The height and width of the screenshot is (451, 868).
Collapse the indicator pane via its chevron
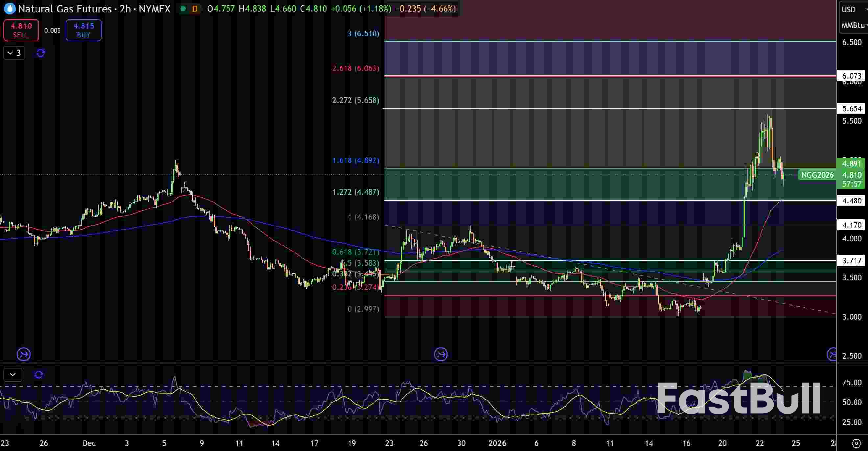coord(12,374)
